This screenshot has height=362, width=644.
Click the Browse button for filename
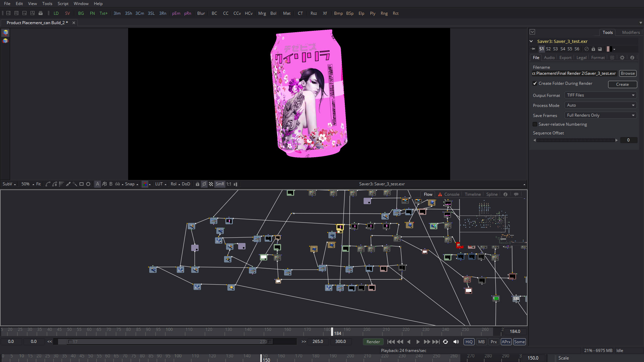pyautogui.click(x=628, y=73)
